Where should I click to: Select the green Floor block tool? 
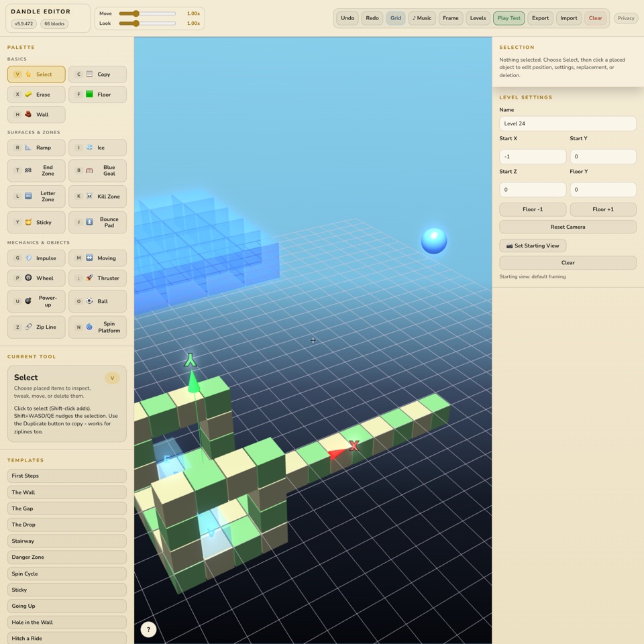[x=97, y=95]
